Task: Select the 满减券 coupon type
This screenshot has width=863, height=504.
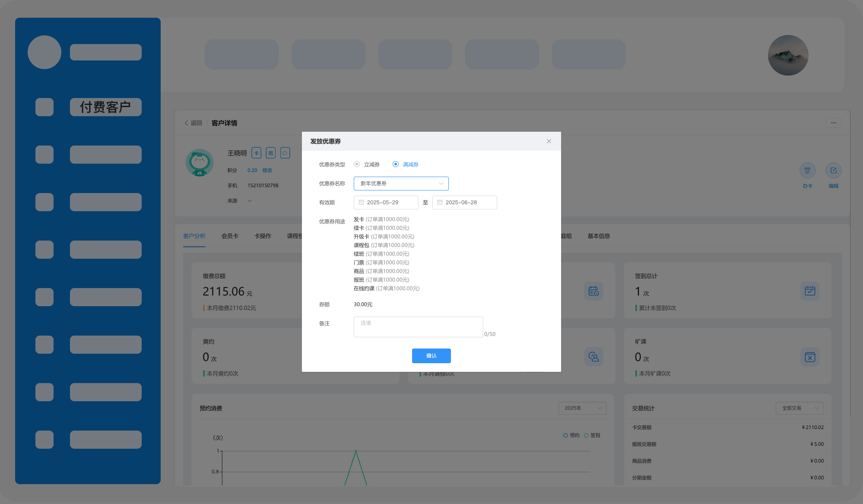Action: [396, 165]
